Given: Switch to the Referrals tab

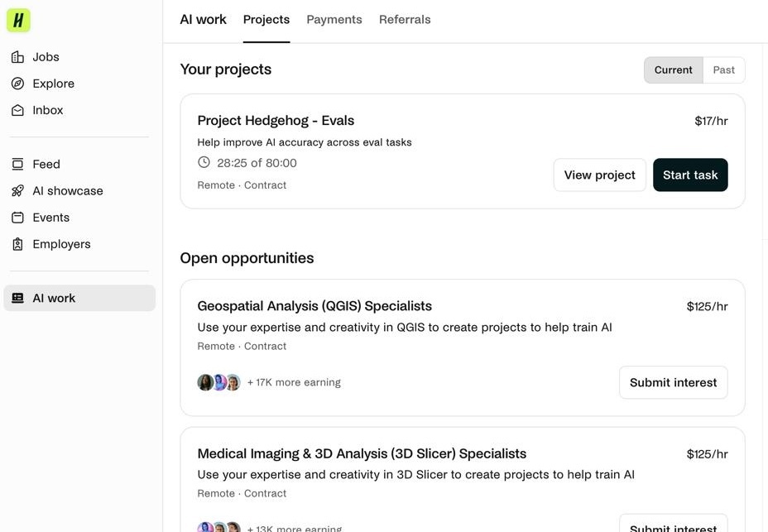Looking at the screenshot, I should (x=405, y=20).
